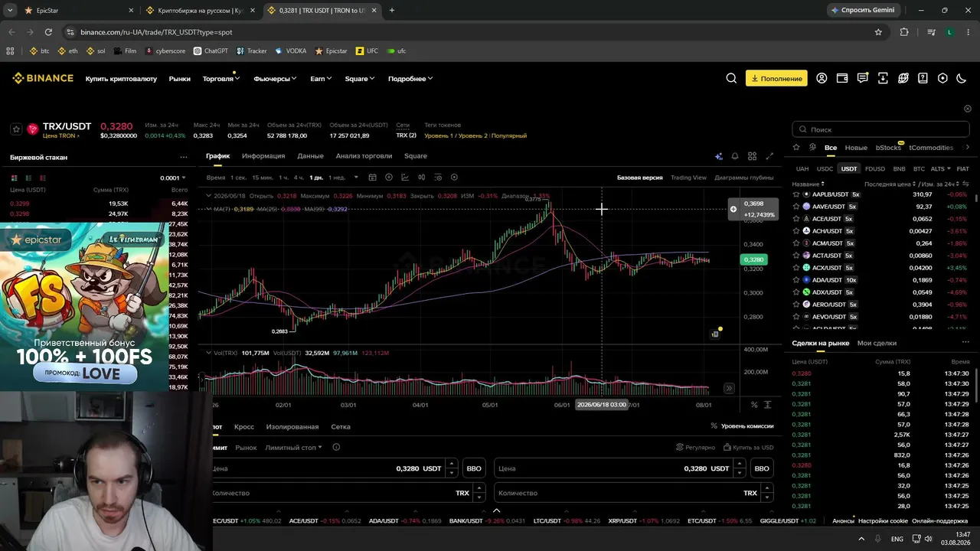Switch to the Информация tab

(x=263, y=156)
